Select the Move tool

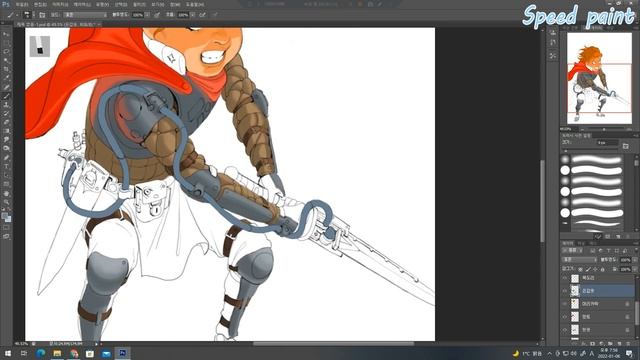click(x=6, y=35)
